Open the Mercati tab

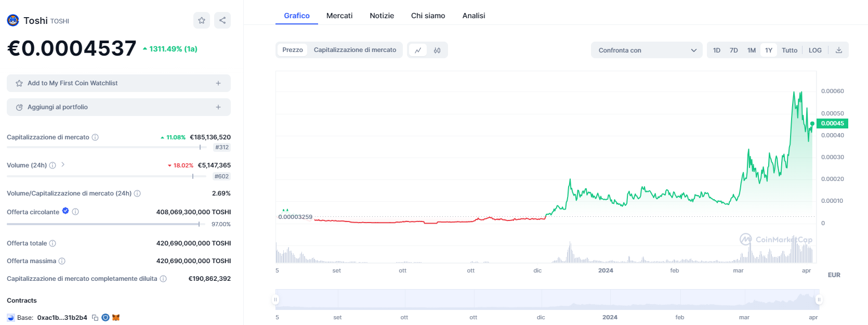click(339, 16)
